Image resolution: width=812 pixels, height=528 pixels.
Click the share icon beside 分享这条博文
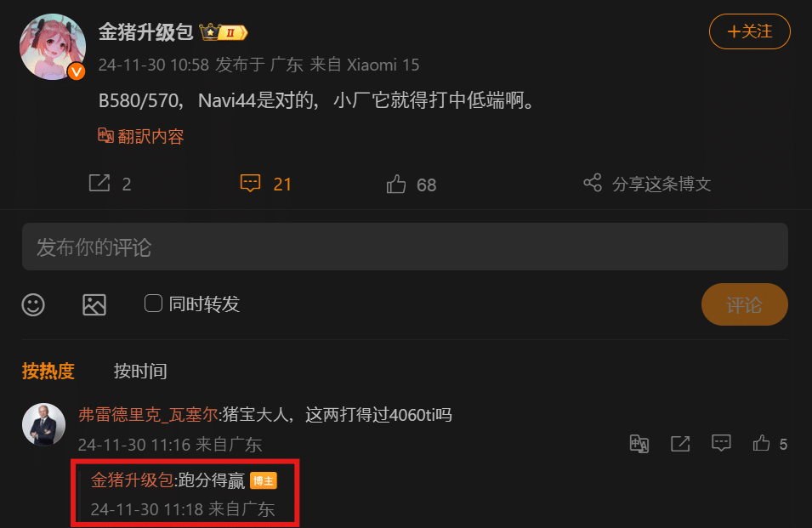[593, 183]
